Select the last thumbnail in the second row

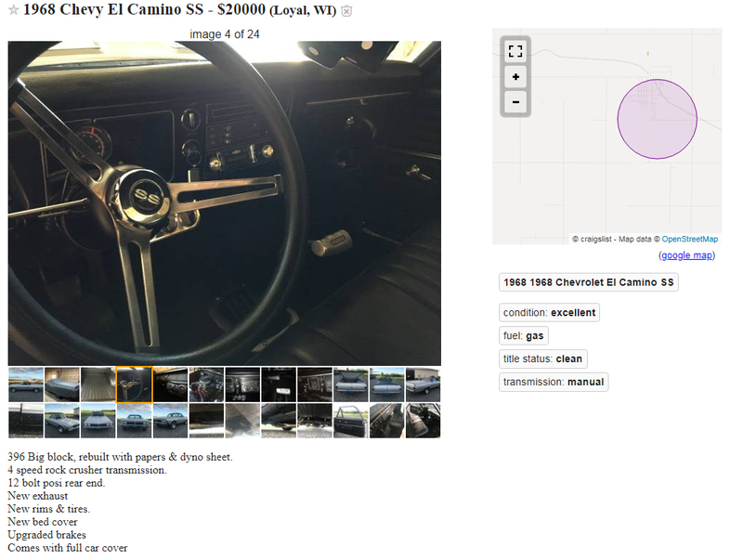424,421
